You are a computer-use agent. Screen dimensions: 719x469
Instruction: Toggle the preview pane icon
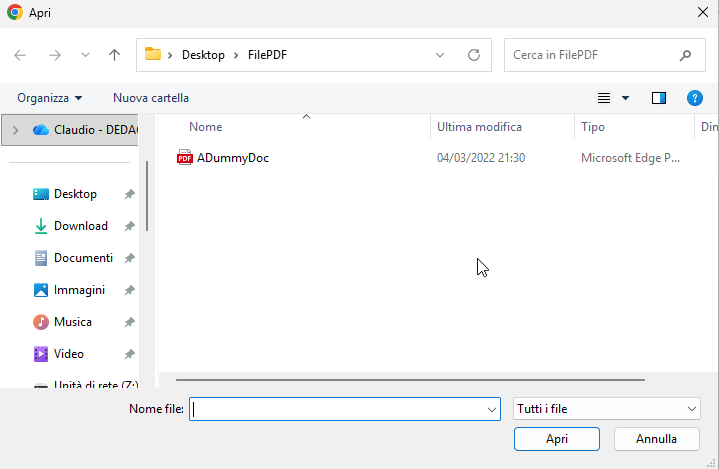(x=659, y=98)
